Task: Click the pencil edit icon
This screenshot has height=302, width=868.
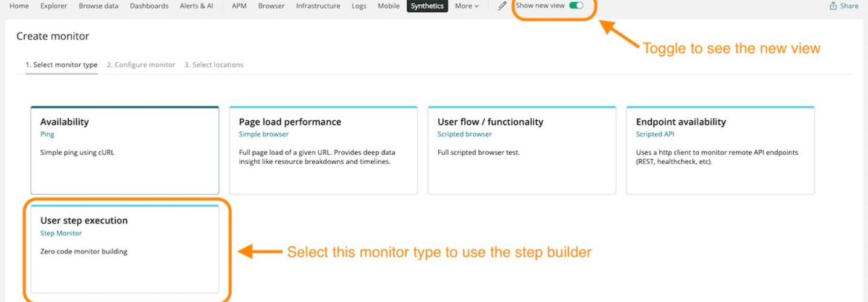Action: [502, 6]
